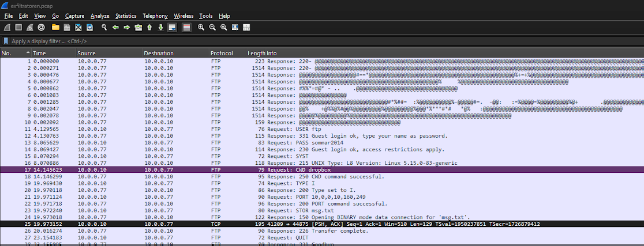Stop the capture using the square icon

pos(18,28)
